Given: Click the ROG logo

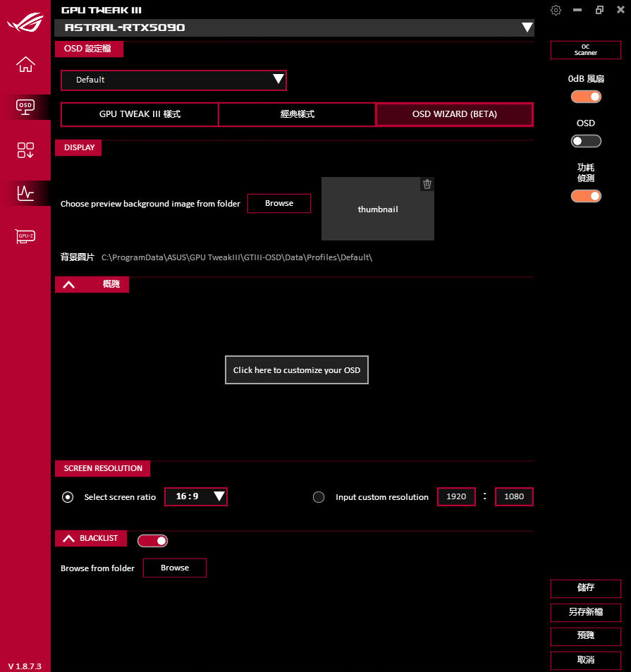Looking at the screenshot, I should coord(25,23).
